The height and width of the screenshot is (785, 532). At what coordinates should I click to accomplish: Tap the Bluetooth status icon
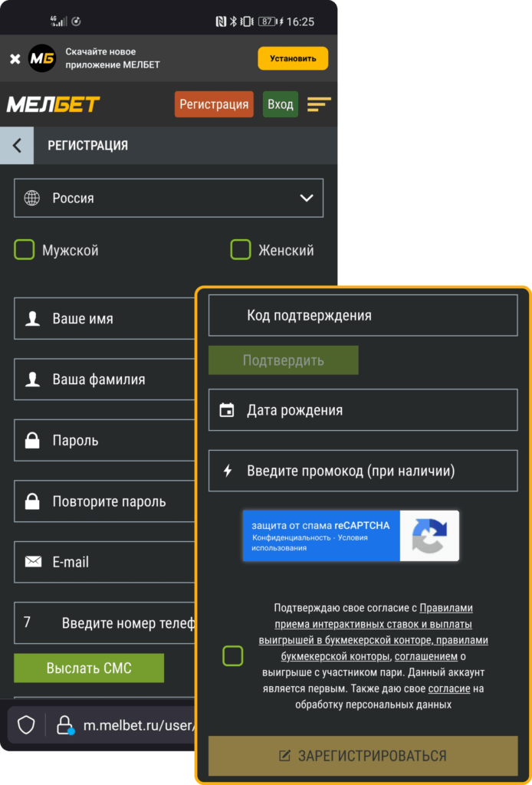tap(233, 21)
